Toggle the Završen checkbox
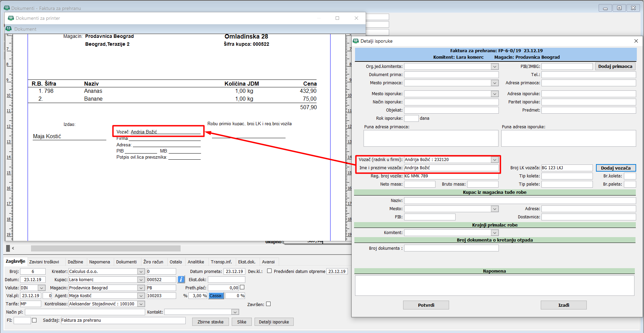The width and height of the screenshot is (644, 333). [268, 304]
